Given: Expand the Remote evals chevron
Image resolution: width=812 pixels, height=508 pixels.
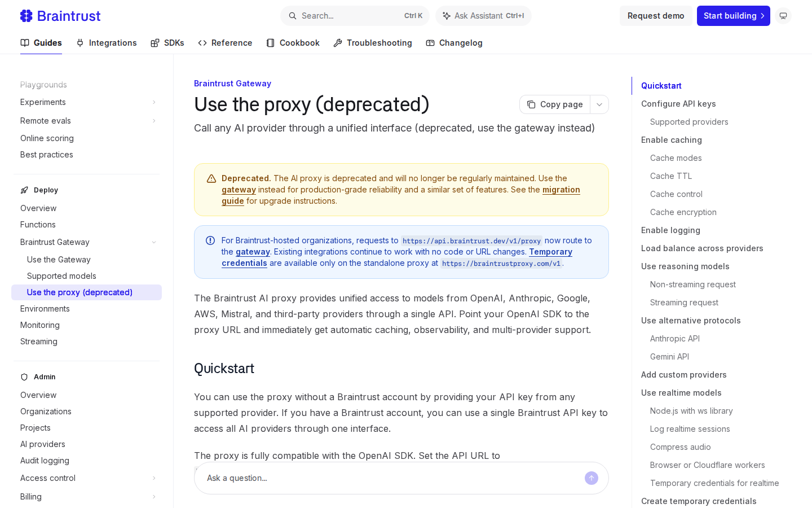Looking at the screenshot, I should [x=154, y=121].
